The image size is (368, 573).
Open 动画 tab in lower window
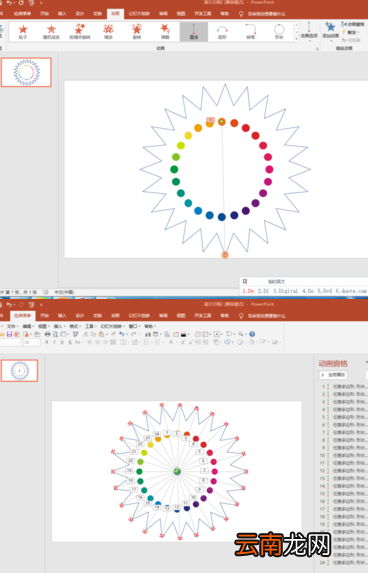[x=115, y=315]
